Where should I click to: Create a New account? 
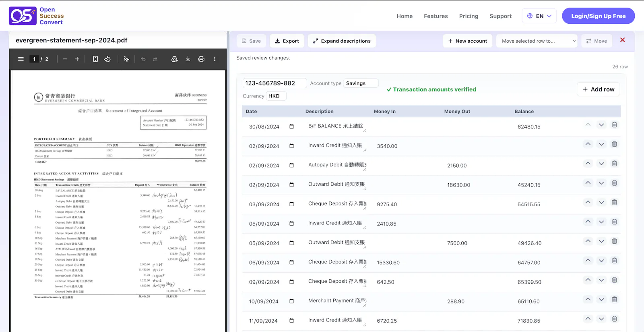(x=468, y=41)
